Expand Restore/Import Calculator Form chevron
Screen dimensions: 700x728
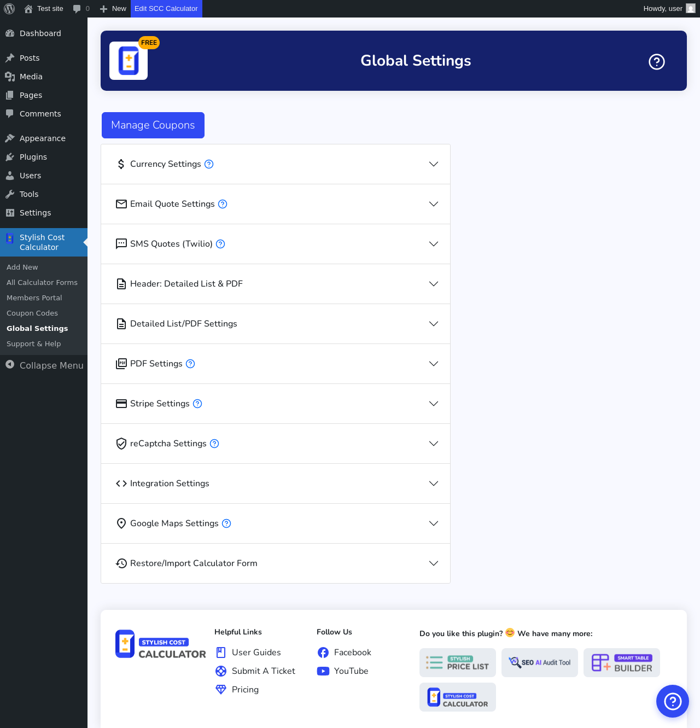[x=434, y=563]
